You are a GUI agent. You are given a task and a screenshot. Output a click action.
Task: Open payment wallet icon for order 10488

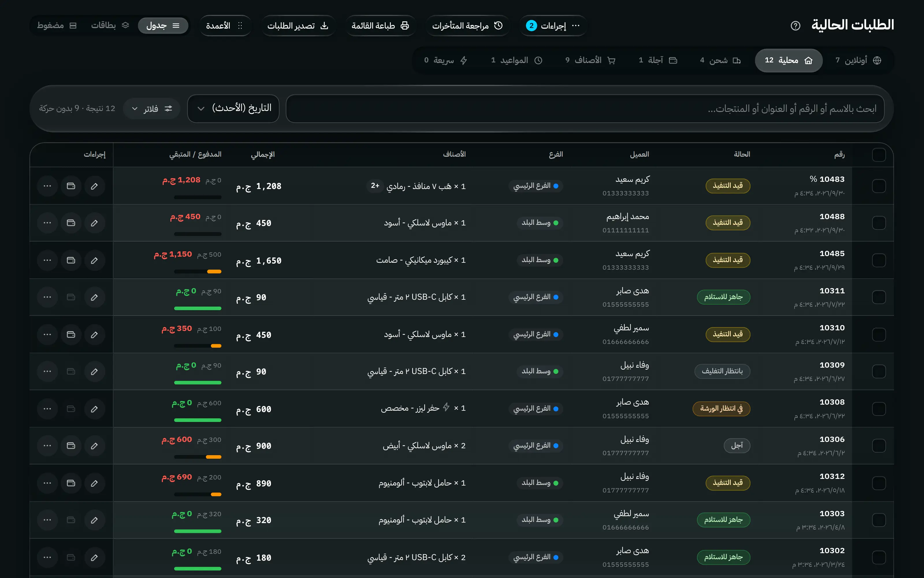click(x=71, y=223)
